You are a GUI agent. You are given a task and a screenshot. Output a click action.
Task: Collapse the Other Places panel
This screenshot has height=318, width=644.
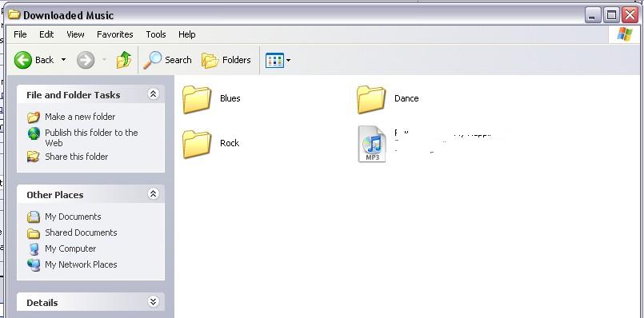tap(153, 193)
